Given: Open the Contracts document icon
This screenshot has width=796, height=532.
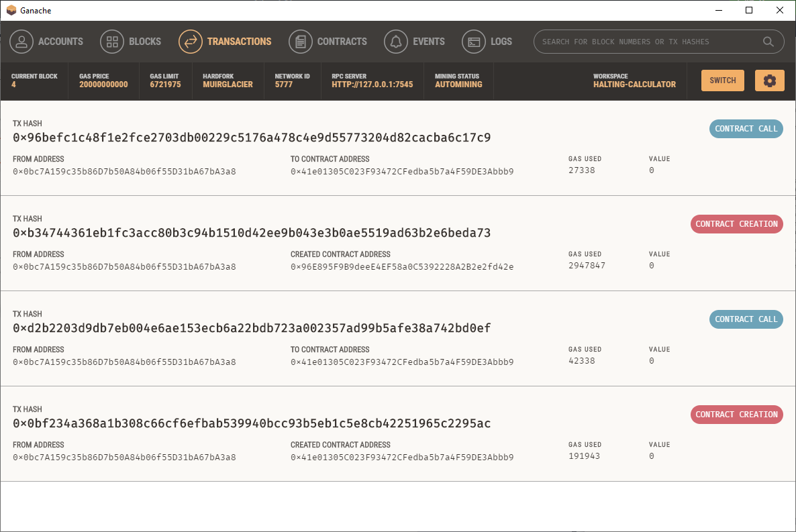Looking at the screenshot, I should [x=299, y=41].
